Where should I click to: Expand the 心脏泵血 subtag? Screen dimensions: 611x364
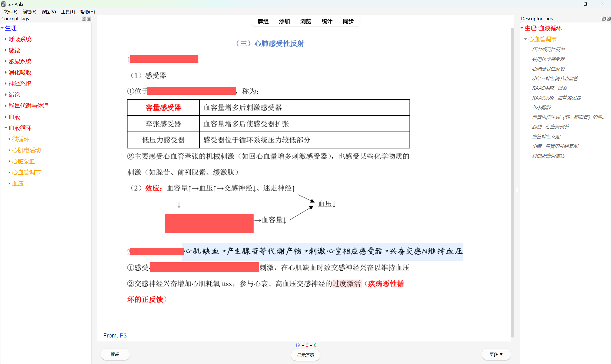coord(9,161)
